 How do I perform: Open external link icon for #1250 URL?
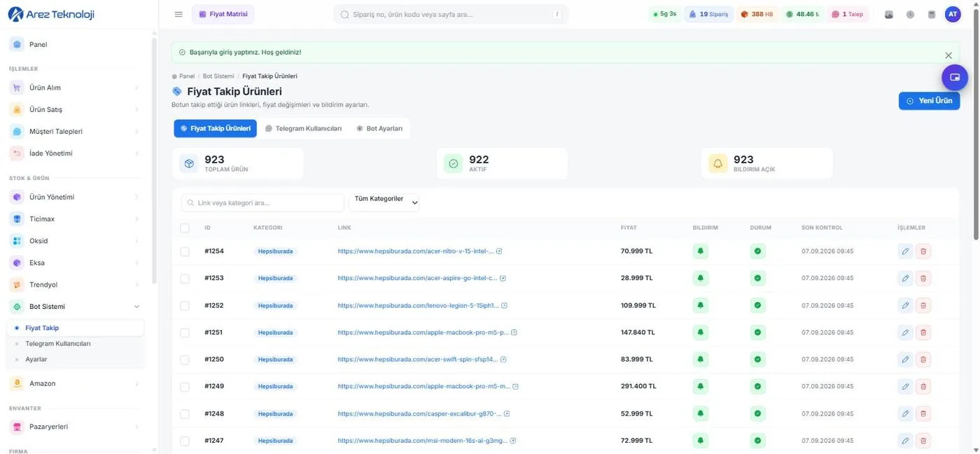click(x=503, y=359)
